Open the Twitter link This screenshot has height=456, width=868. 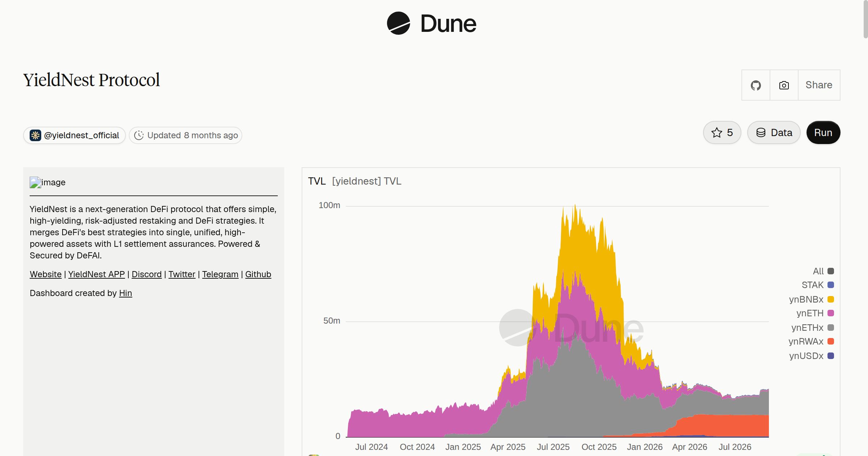pyautogui.click(x=182, y=274)
